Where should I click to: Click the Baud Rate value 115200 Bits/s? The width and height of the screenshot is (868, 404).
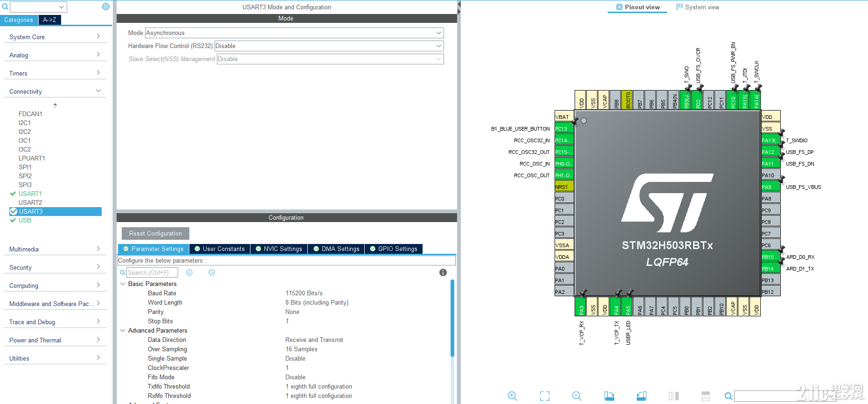coord(304,293)
